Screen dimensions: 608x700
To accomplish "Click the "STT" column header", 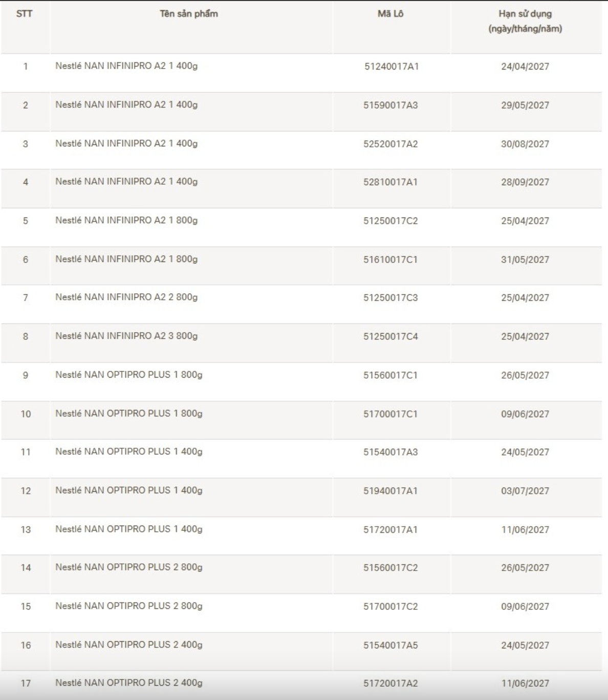I will [x=25, y=14].
